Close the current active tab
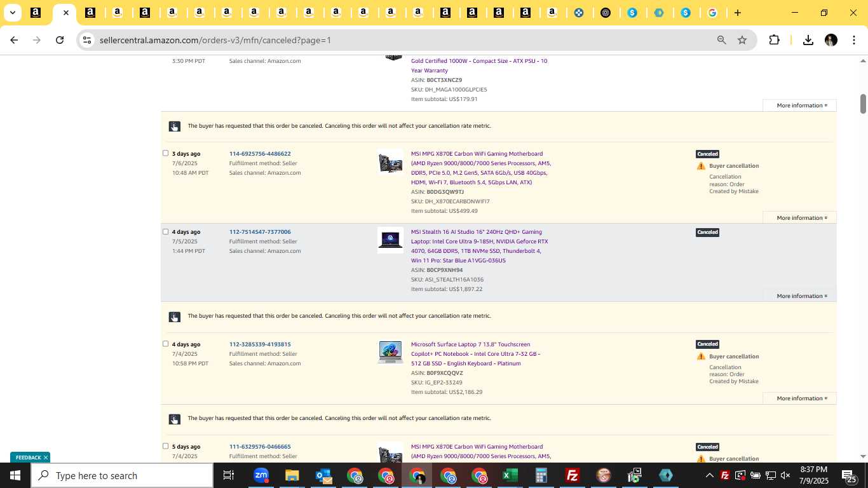 (x=65, y=13)
